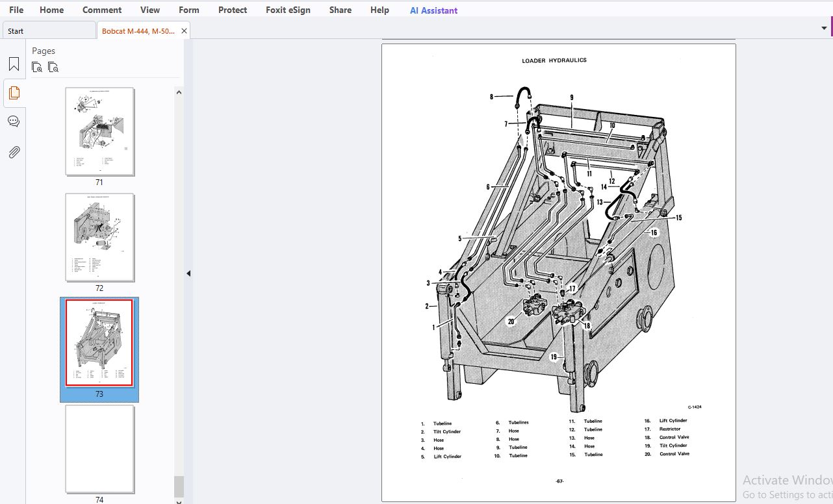Image resolution: width=833 pixels, height=504 pixels.
Task: Click the reduce page thumbnails icon
Action: point(53,67)
